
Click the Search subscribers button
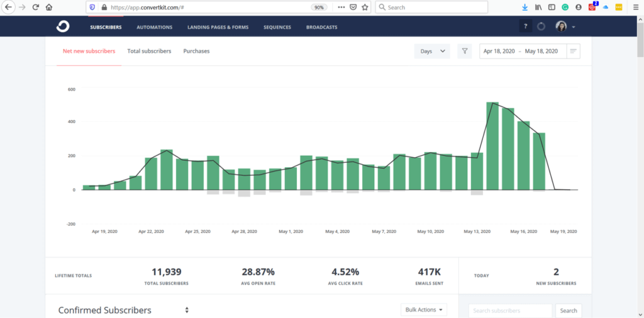coord(569,310)
